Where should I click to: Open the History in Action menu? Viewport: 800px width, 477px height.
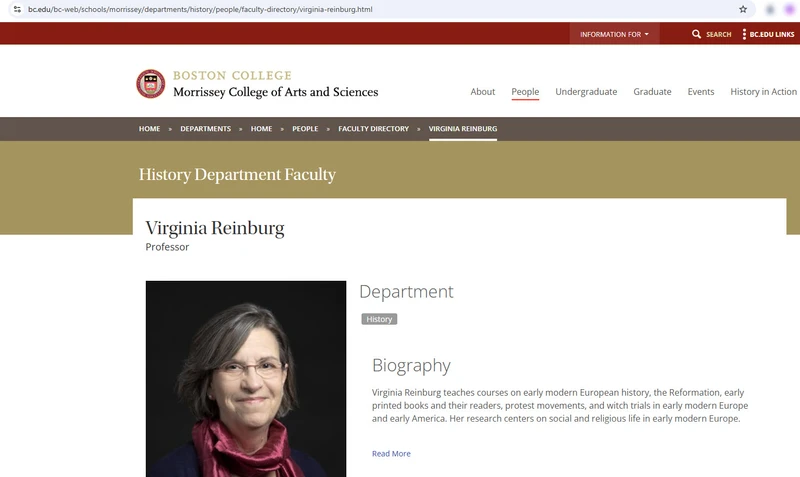tap(763, 92)
